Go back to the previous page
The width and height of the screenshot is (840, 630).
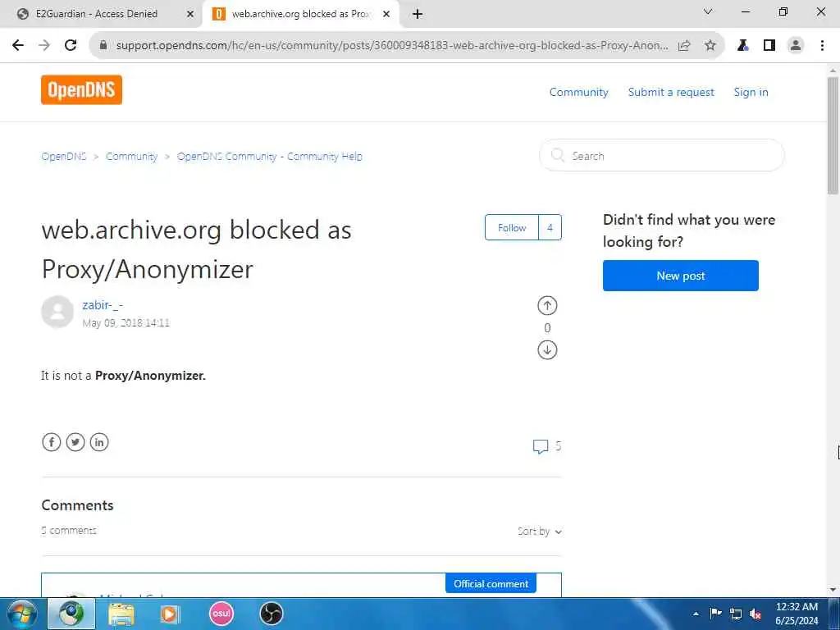(18, 45)
